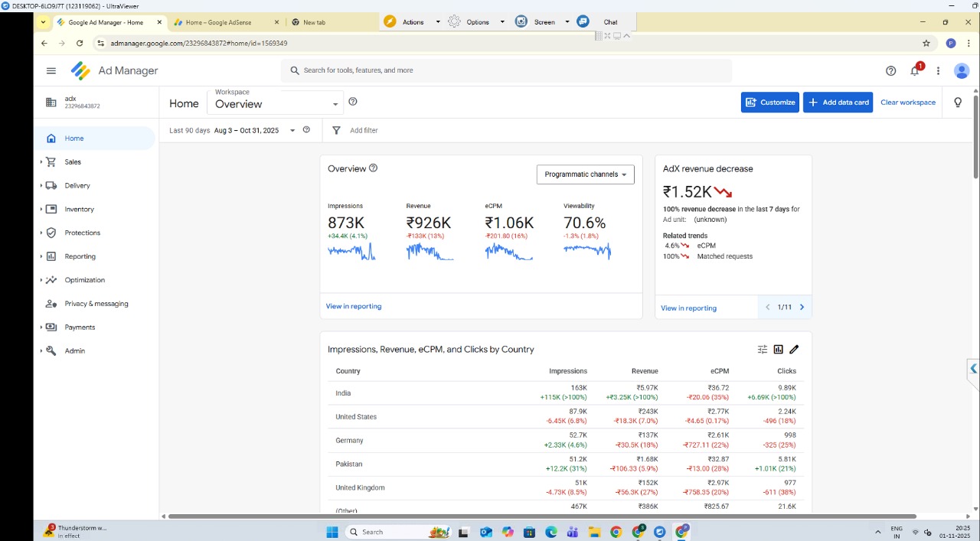Image resolution: width=980 pixels, height=541 pixels.
Task: Open the chart view icon on country card
Action: pos(778,350)
